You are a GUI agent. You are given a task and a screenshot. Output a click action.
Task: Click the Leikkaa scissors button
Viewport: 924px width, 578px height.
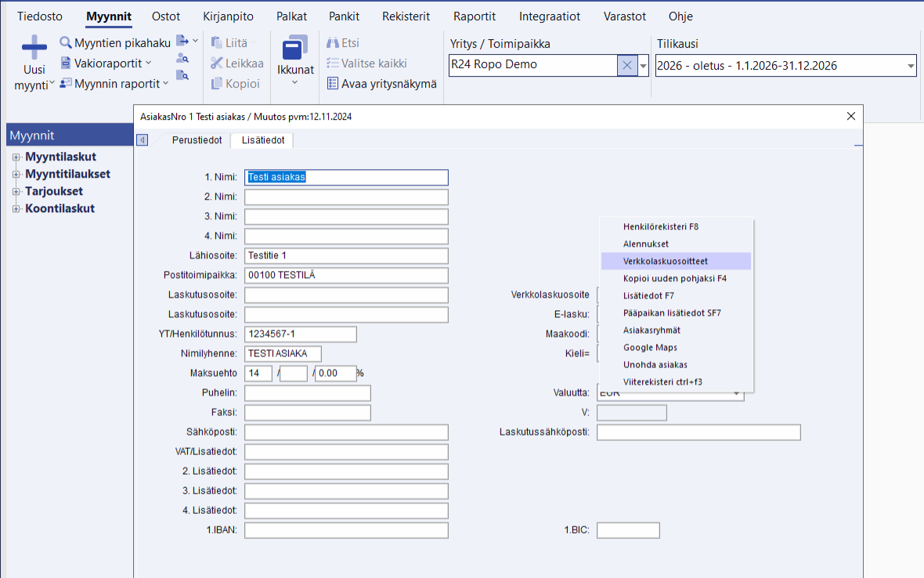(237, 63)
